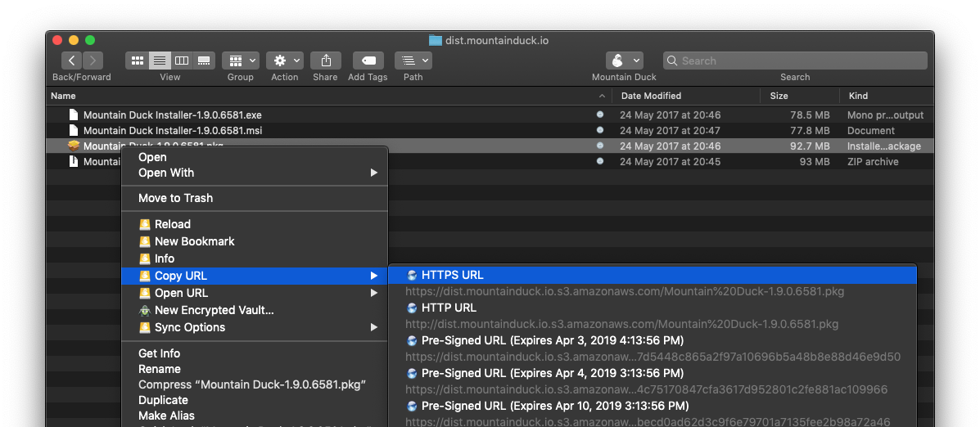Screen dimensions: 980x427
Task: Choose Make Alias menu item
Action: coord(255,416)
